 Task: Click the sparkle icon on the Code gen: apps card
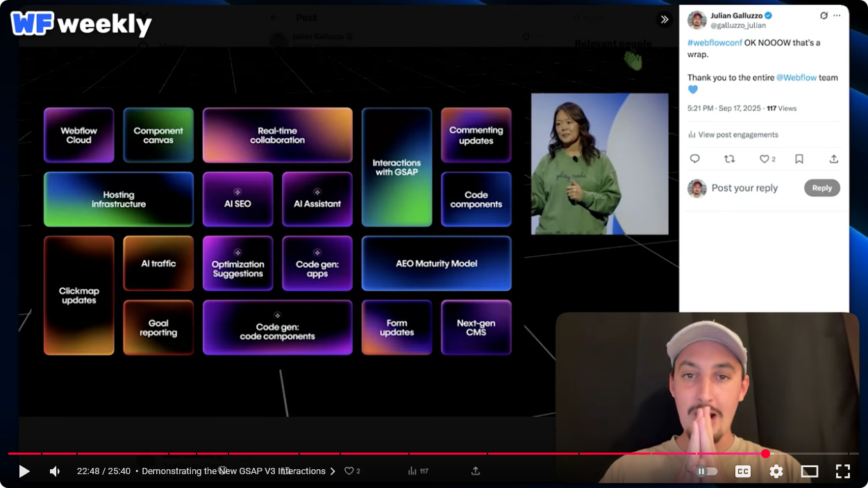pyautogui.click(x=317, y=252)
